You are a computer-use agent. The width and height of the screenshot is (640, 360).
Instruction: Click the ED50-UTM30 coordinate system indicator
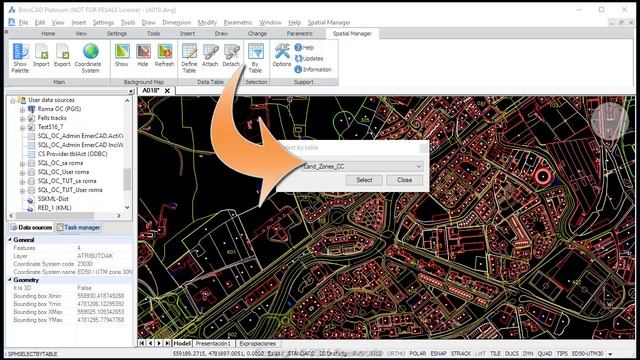coord(587,353)
